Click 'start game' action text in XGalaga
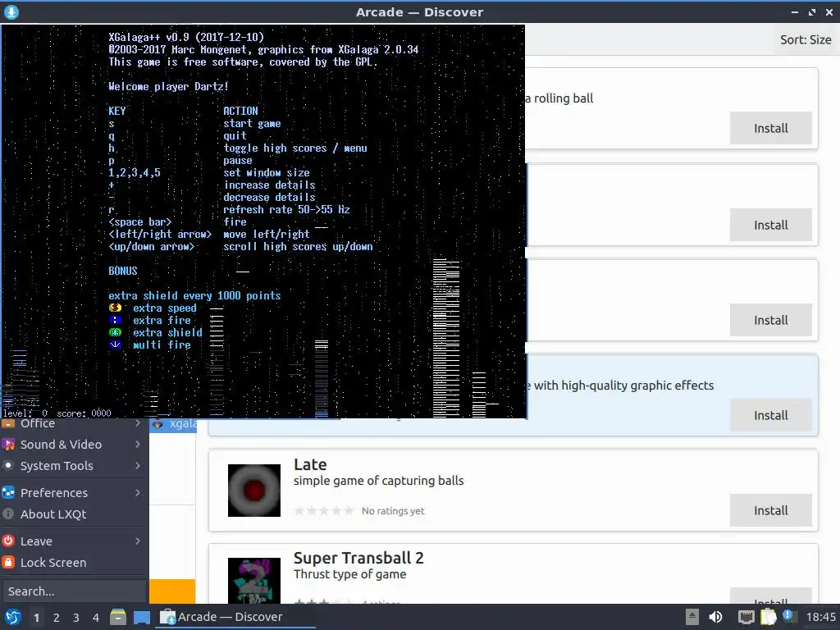The height and width of the screenshot is (630, 840). tap(252, 123)
